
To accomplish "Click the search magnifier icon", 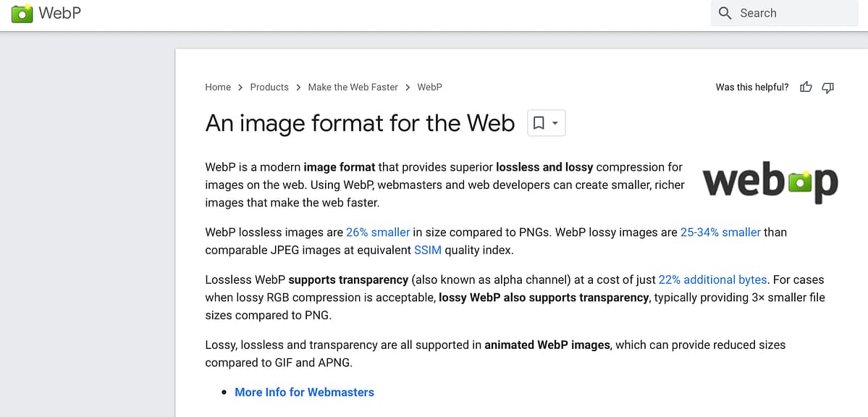I will (725, 13).
